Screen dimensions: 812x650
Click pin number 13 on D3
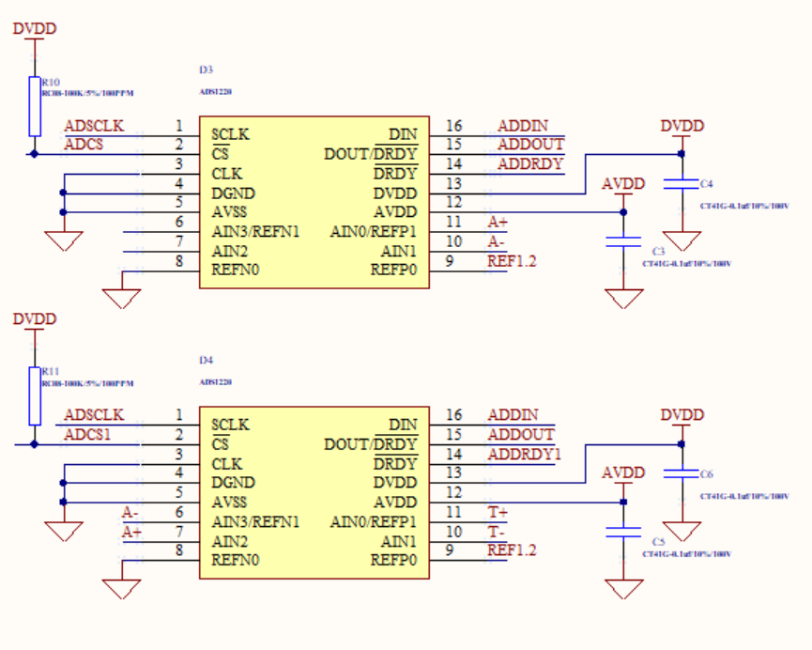[453, 183]
